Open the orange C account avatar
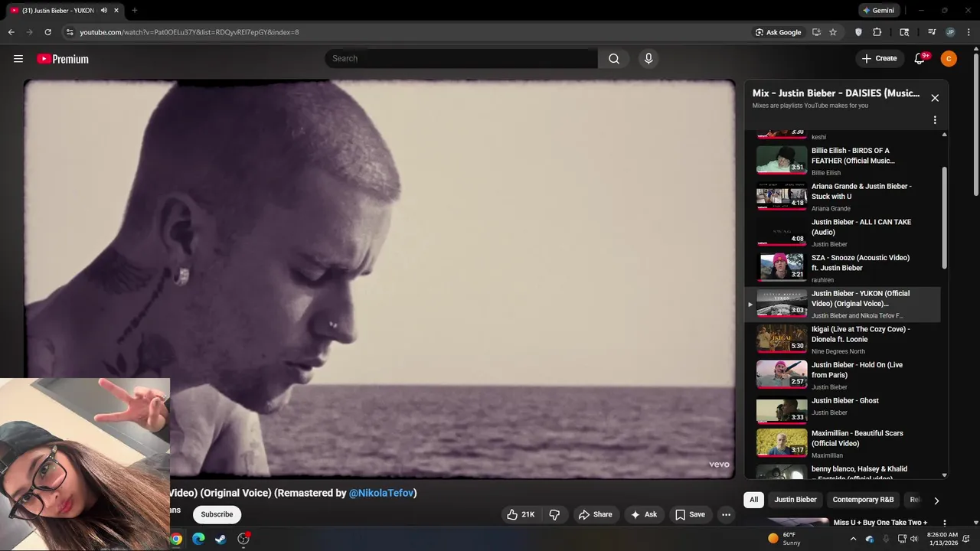This screenshot has height=551, width=980. coord(949,59)
